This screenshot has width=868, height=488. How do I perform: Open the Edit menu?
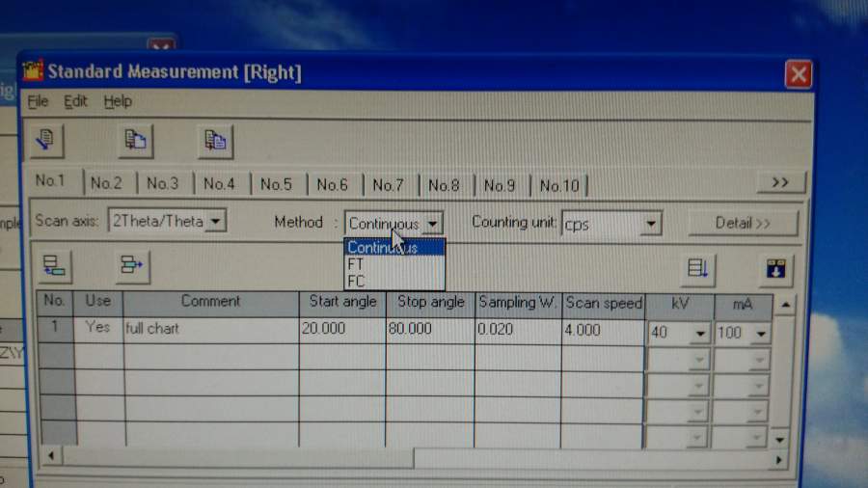point(75,101)
